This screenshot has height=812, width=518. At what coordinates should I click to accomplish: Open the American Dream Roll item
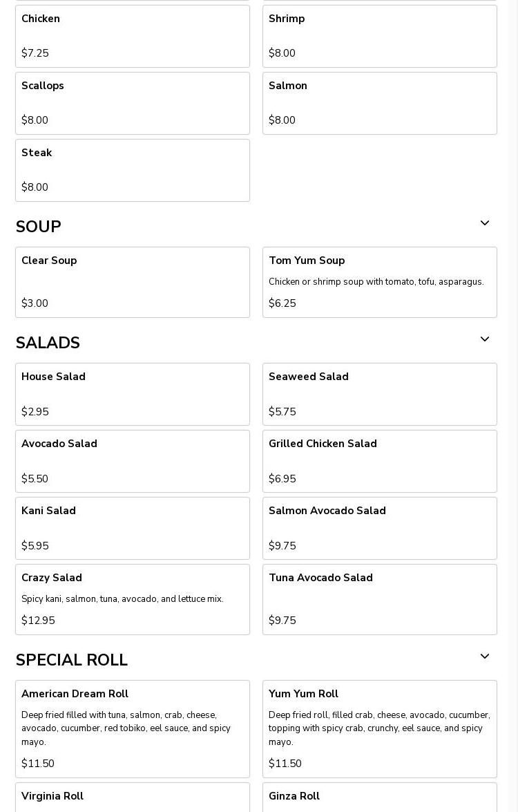tap(133, 729)
